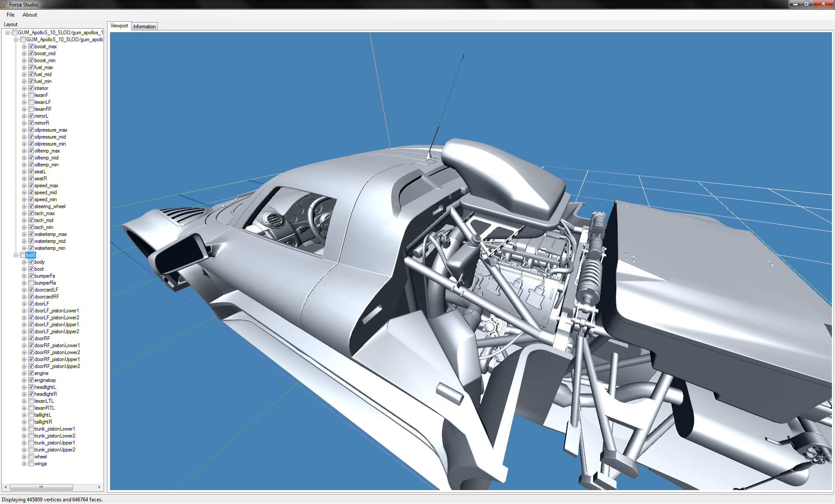
Task: Expand the enginebay tree node
Action: 24,380
